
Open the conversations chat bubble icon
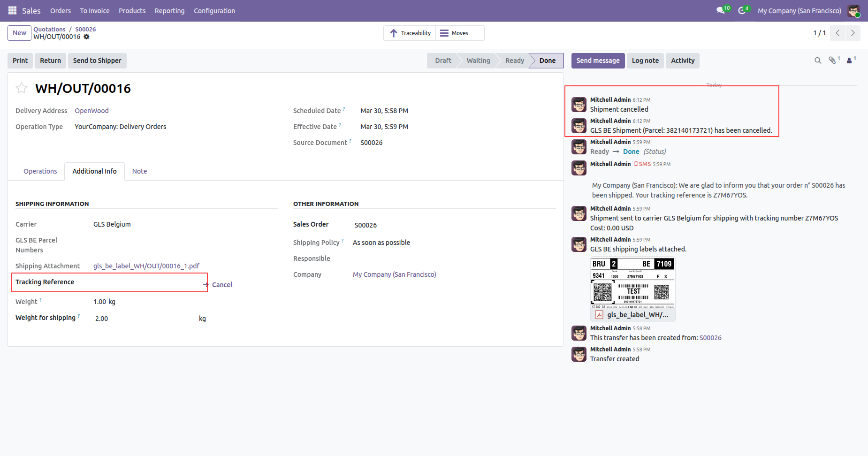pyautogui.click(x=721, y=10)
